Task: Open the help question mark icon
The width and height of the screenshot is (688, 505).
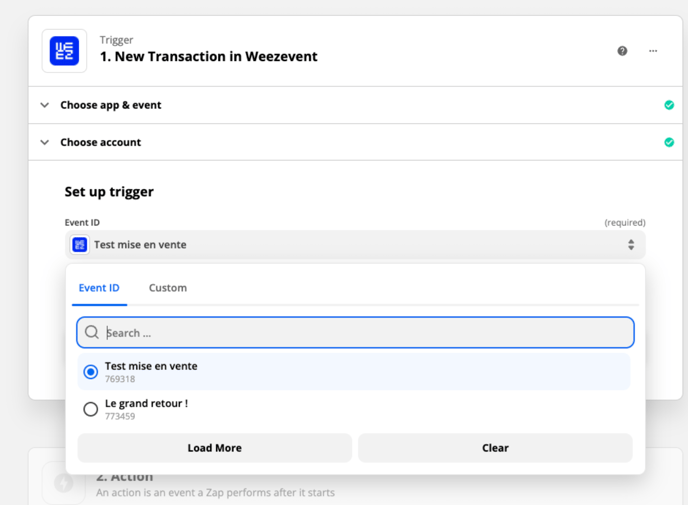Action: [622, 51]
